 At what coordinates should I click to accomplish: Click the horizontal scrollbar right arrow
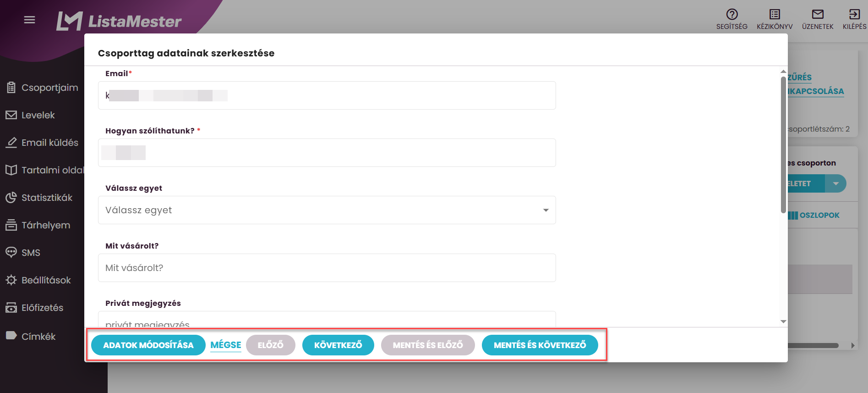(853, 345)
